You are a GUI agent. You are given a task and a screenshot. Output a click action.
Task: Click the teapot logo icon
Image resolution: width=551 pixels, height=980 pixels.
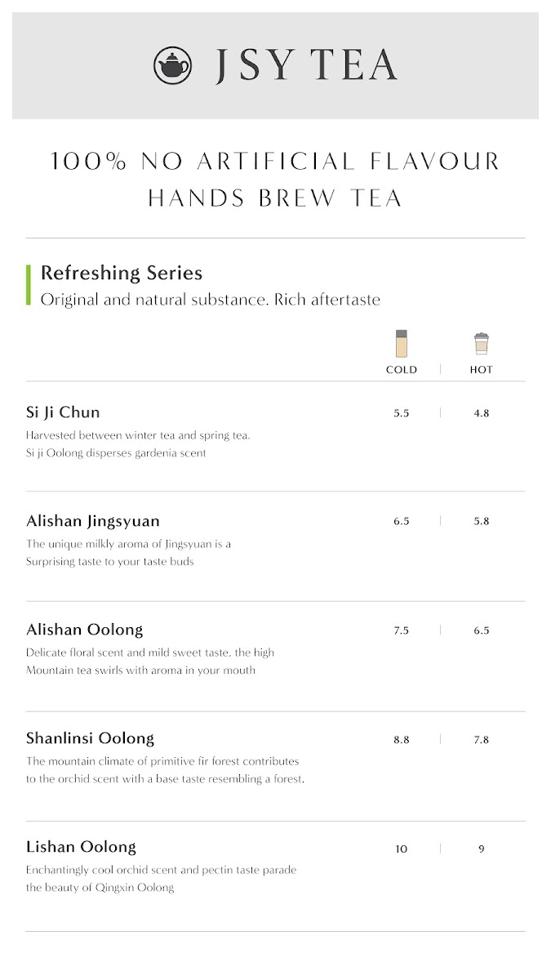tap(172, 65)
